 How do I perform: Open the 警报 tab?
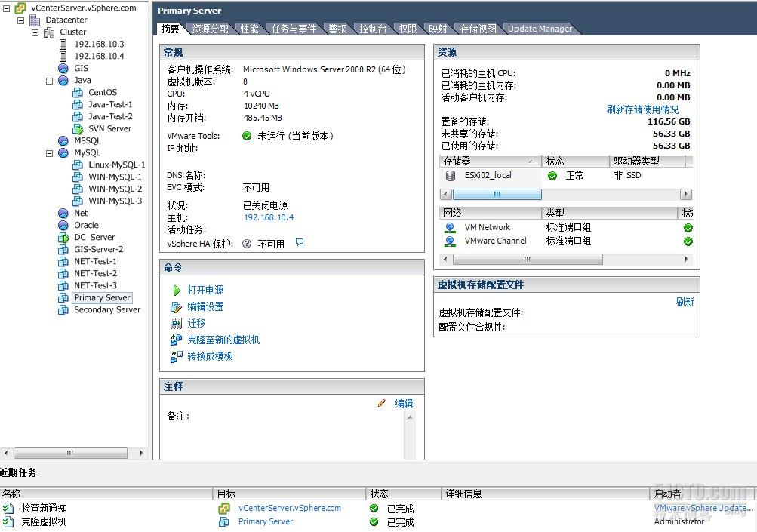coord(338,29)
